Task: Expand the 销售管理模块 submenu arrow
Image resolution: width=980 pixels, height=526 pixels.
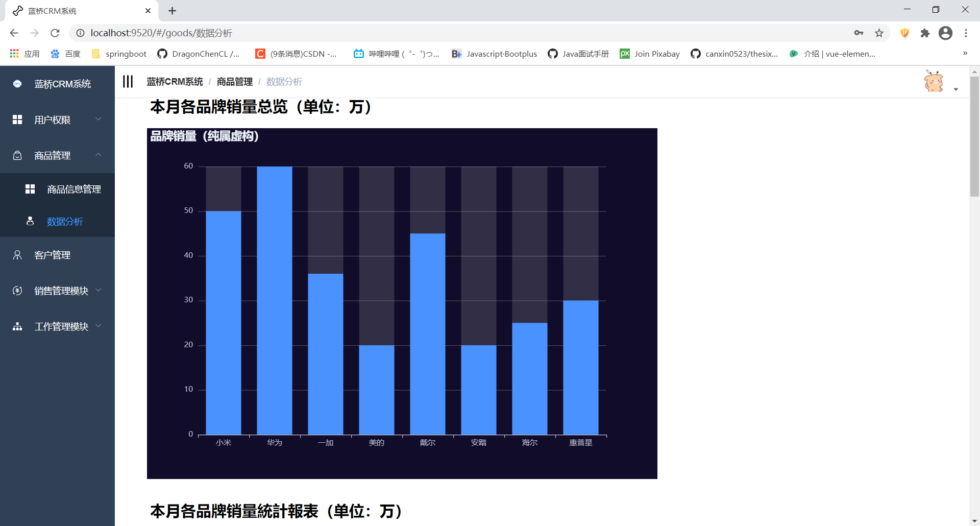Action: coord(99,290)
